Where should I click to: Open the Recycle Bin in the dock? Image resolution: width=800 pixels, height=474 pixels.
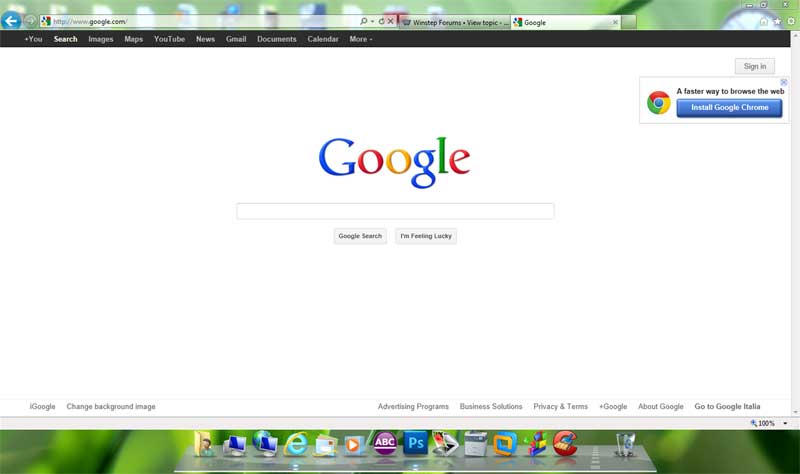point(624,443)
